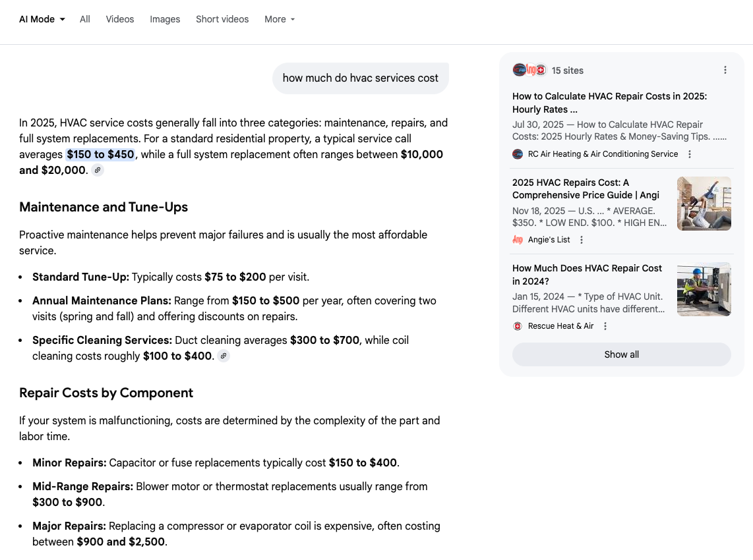This screenshot has width=753, height=560.
Task: Click citation icon after the coil cleaning bullet
Action: point(223,356)
